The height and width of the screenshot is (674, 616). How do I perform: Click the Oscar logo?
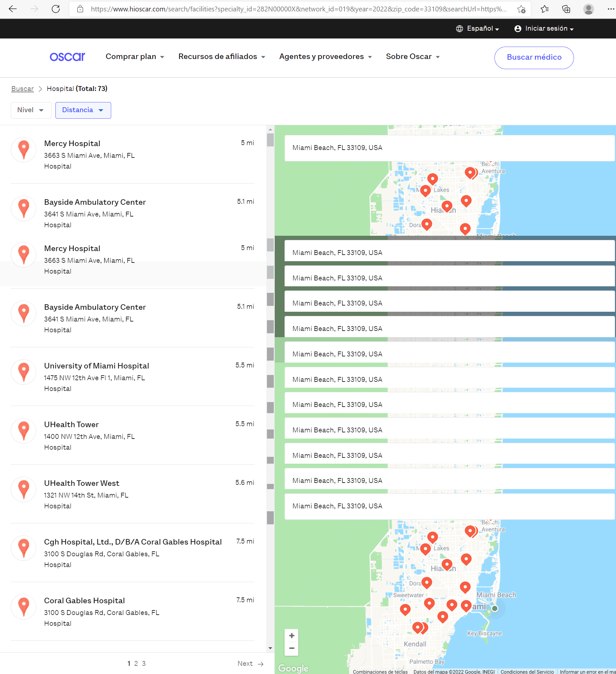67,57
